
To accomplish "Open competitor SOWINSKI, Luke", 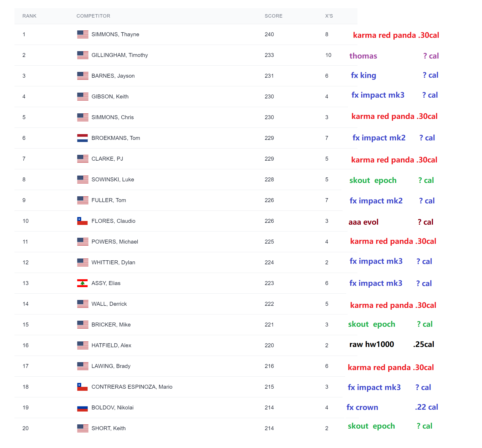I will pos(113,180).
